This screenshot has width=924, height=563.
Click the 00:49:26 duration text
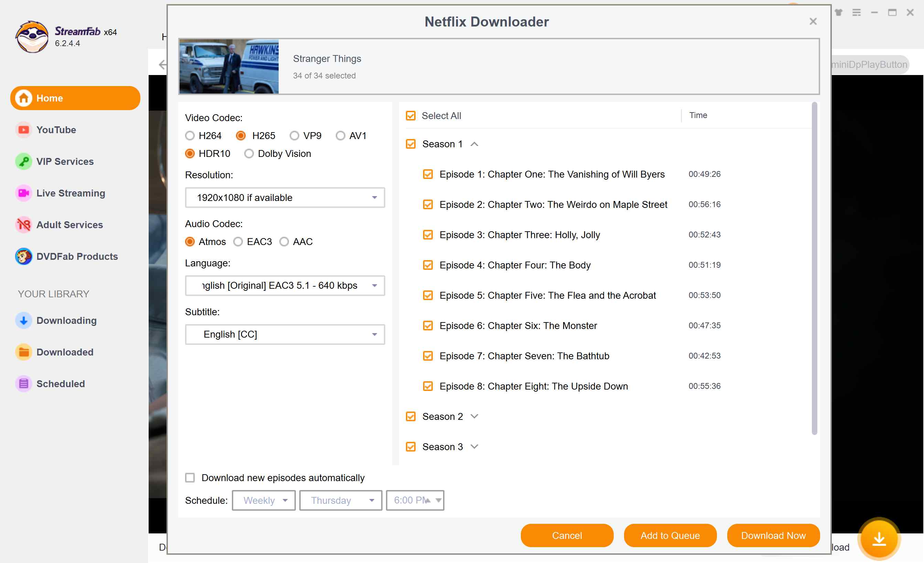(704, 174)
